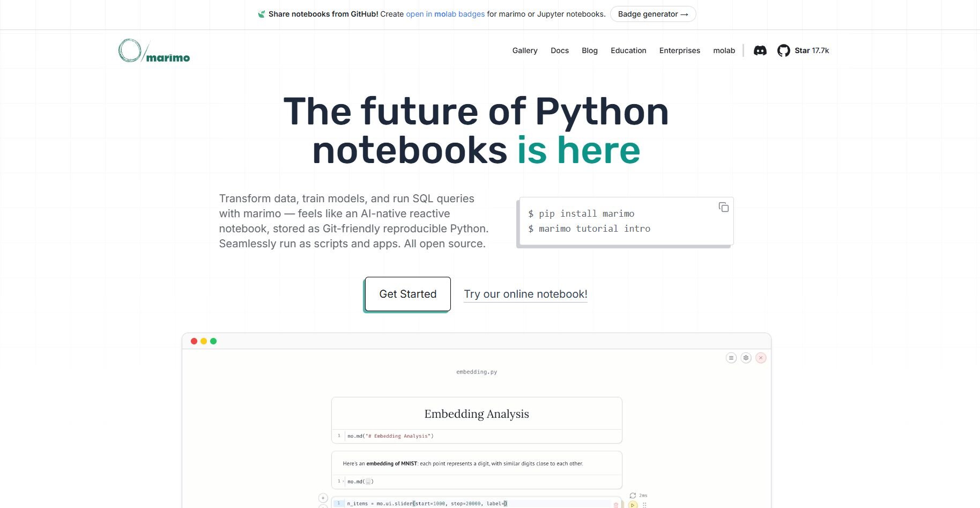Viewport: 980px width, 508px height.
Task: Open the Discord community icon
Action: 760,50
